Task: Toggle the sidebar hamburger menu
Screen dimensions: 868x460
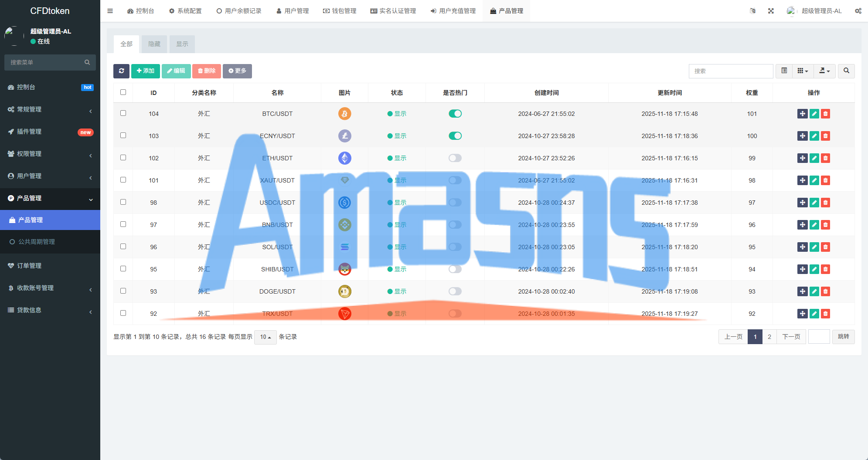Action: coord(110,11)
